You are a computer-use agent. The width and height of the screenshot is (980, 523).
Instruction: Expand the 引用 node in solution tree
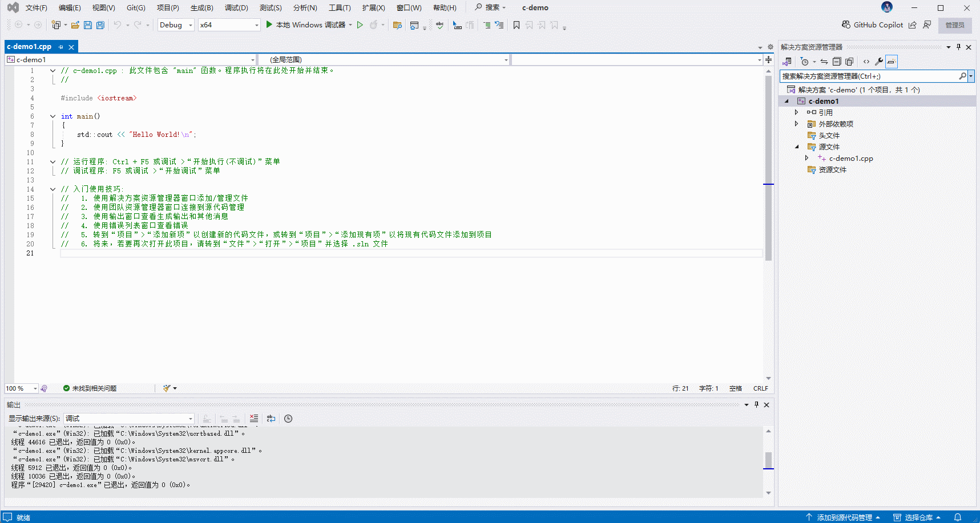point(797,112)
